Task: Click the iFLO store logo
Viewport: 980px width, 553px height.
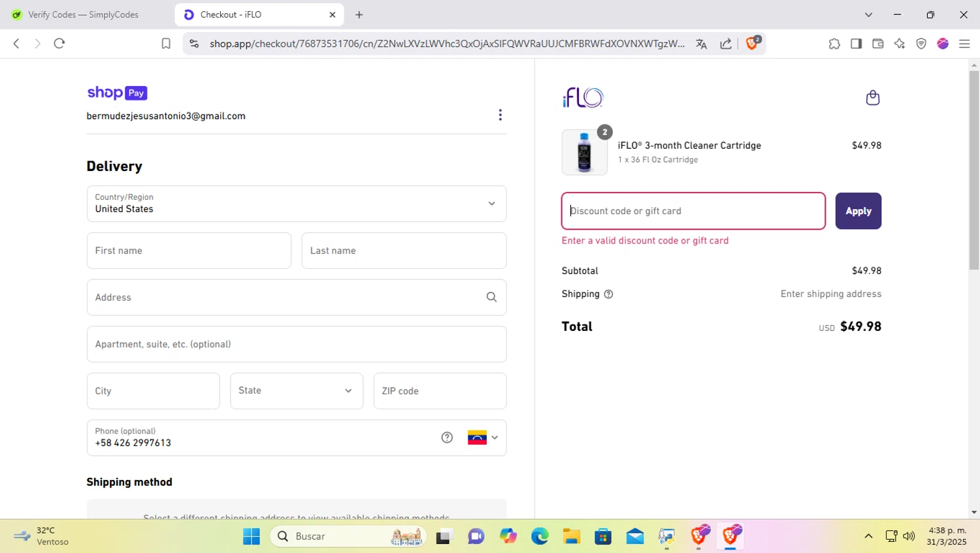Action: coord(583,98)
